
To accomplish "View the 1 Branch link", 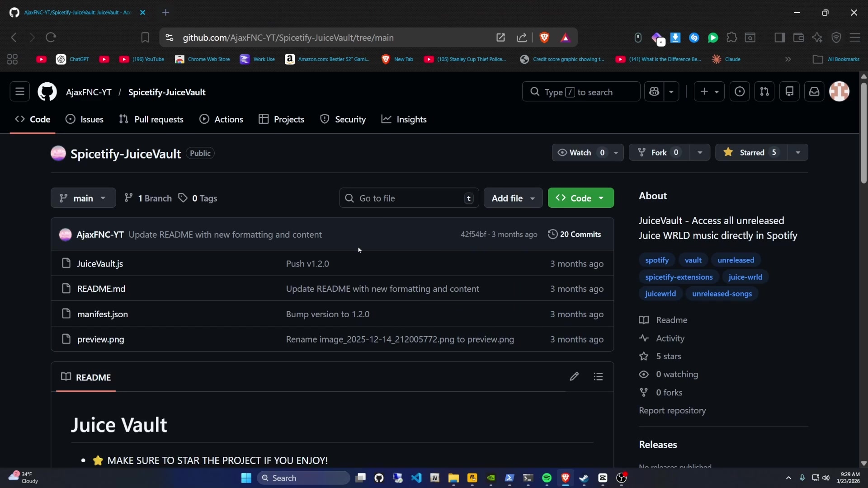I will tap(148, 198).
